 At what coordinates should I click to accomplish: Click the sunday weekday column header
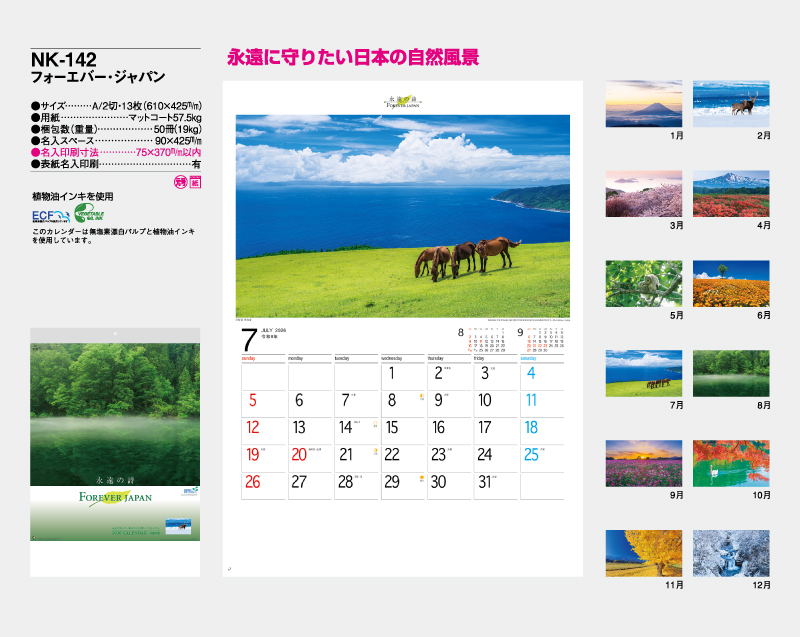tap(248, 359)
